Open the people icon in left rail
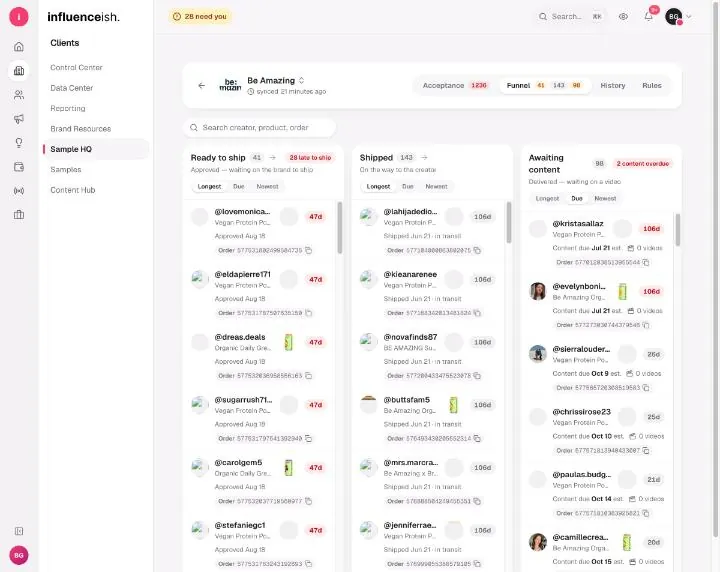 click(x=19, y=95)
